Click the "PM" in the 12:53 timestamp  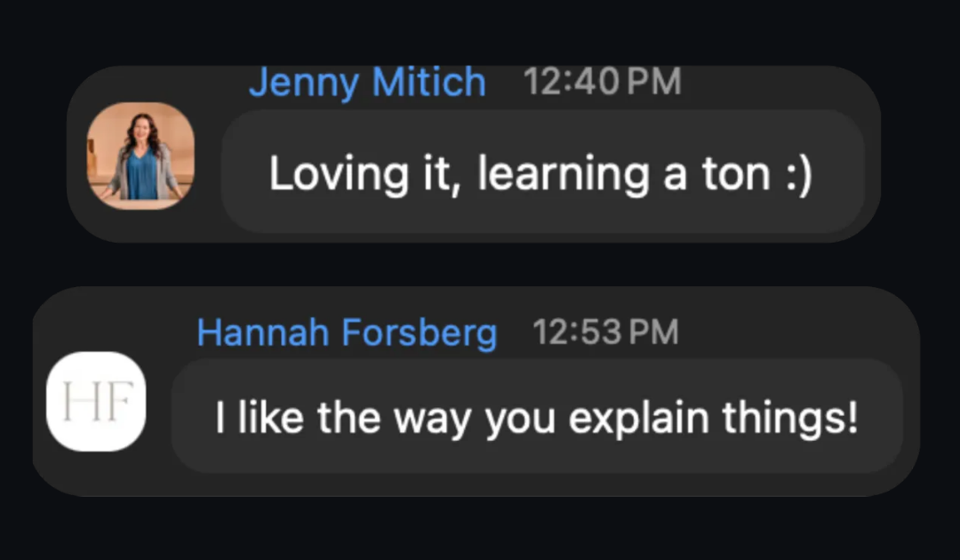[x=653, y=332]
